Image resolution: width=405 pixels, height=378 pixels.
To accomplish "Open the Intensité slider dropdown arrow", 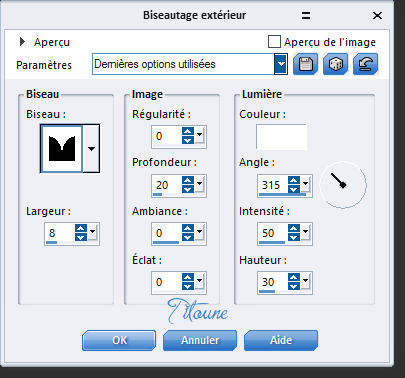I will (x=306, y=232).
